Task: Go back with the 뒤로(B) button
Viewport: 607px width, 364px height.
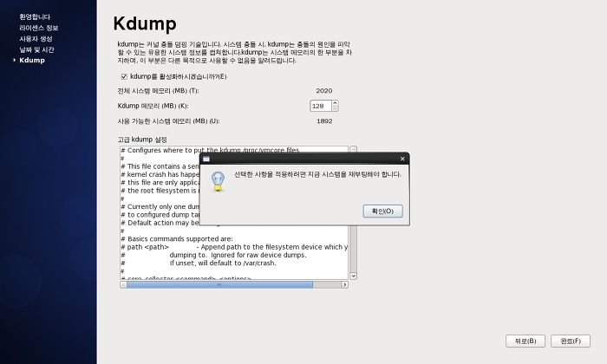Action: 525,341
